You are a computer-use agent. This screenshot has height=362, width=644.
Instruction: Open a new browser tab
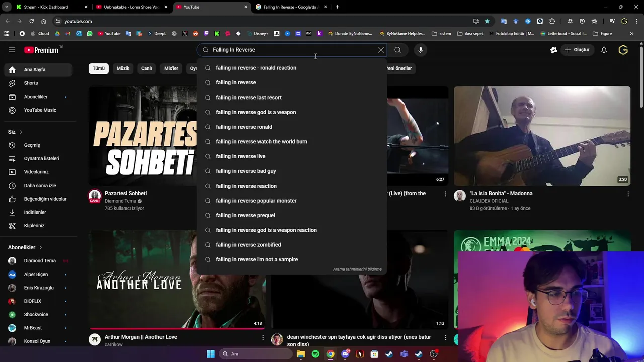(337, 7)
